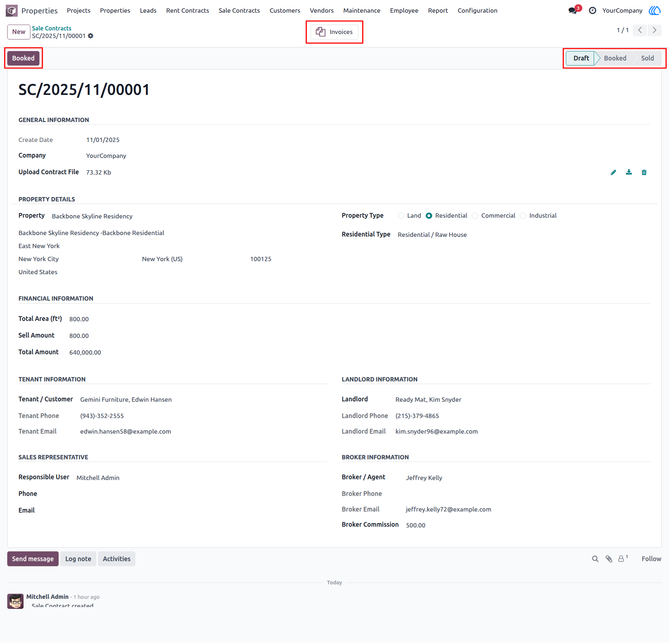Delete the uploaded contract file

[644, 172]
